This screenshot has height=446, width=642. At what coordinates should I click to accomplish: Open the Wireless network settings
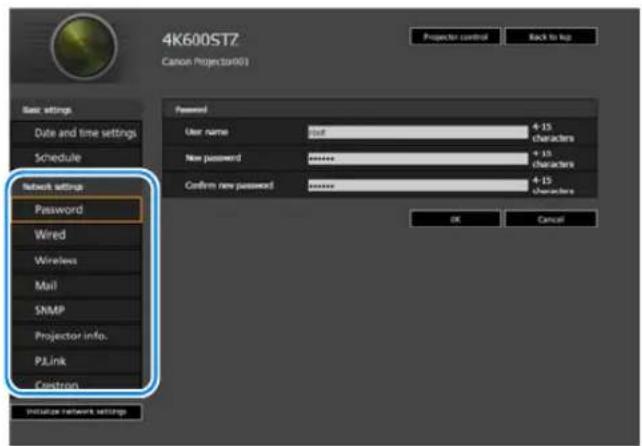tap(77, 260)
